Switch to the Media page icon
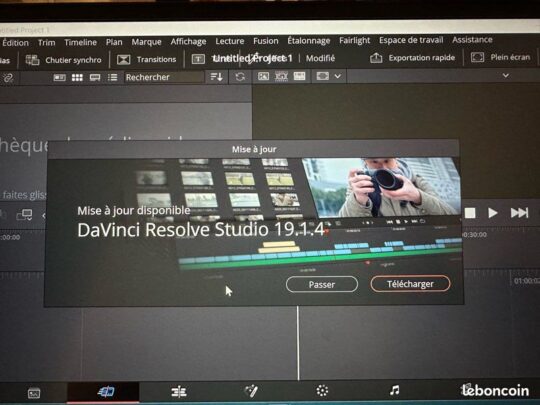This screenshot has height=405, width=540. coord(34,393)
